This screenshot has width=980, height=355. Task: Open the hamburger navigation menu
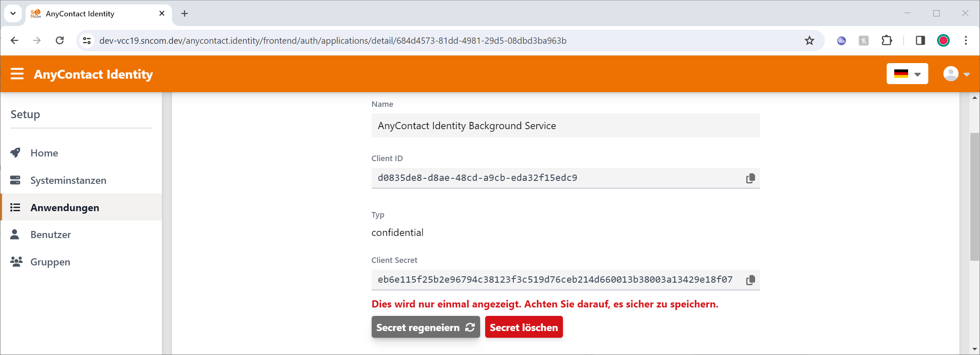[x=17, y=74]
